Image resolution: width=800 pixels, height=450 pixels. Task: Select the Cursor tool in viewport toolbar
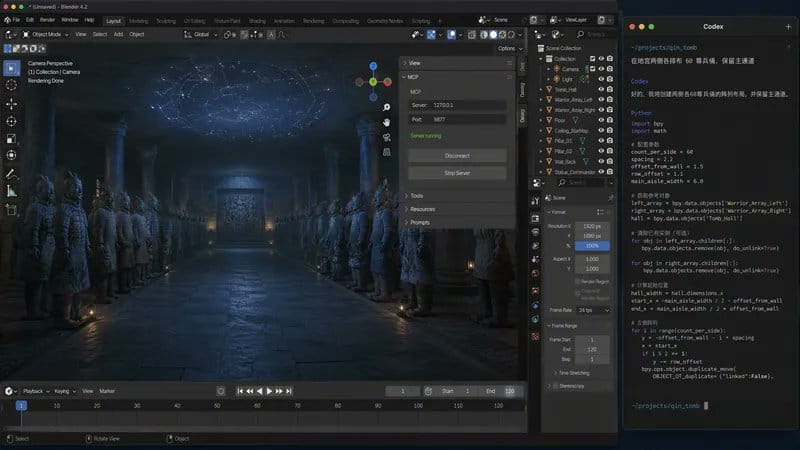click(11, 85)
